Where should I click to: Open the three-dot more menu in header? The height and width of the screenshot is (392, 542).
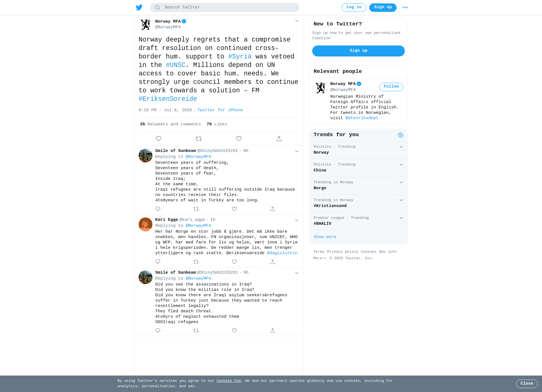tap(405, 8)
